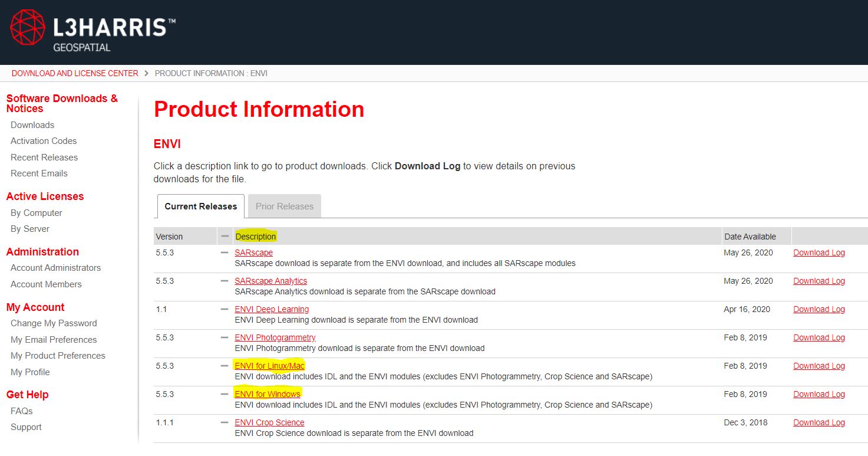Open the SARscape Analytics product link

coord(270,281)
